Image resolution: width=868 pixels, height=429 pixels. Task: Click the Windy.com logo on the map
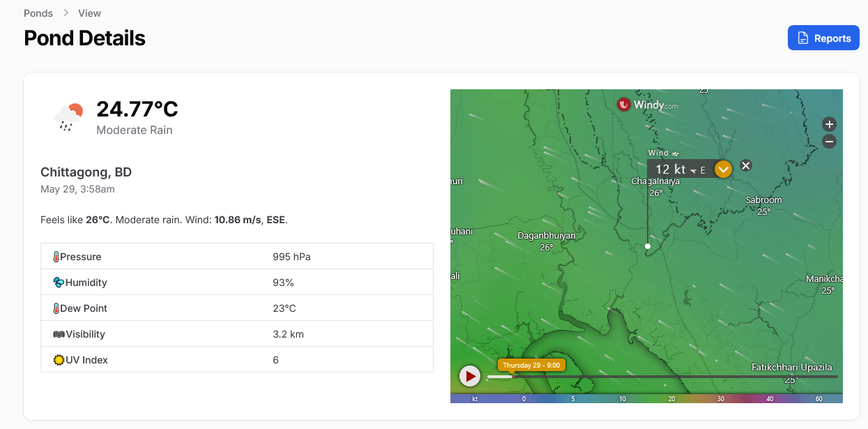point(648,105)
